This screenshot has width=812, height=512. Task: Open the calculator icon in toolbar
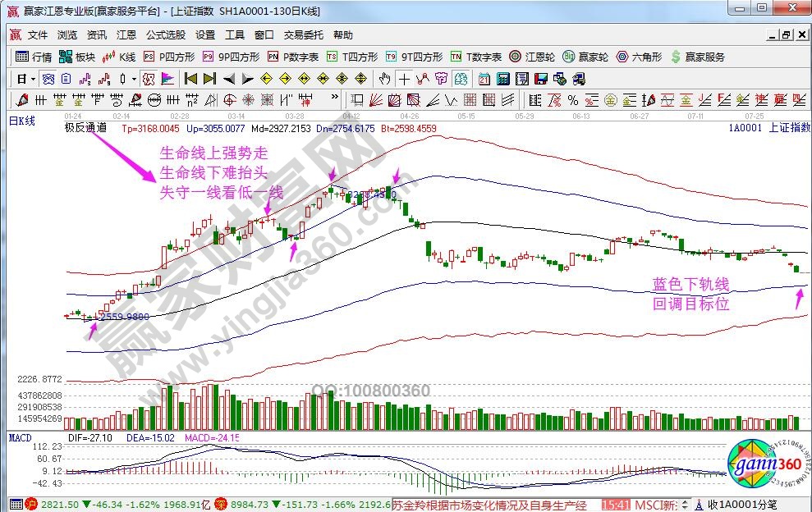(x=502, y=79)
